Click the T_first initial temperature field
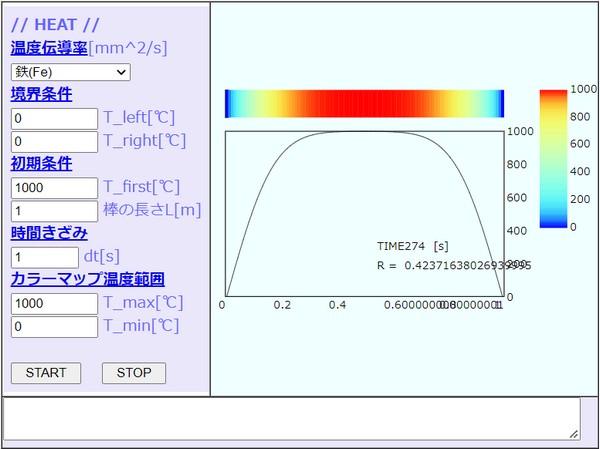The height and width of the screenshot is (449, 600). coord(54,187)
